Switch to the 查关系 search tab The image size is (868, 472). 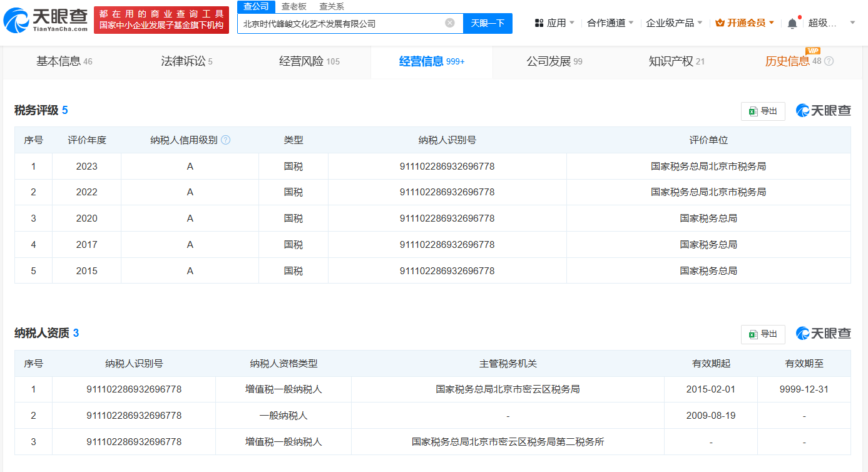[x=332, y=6]
